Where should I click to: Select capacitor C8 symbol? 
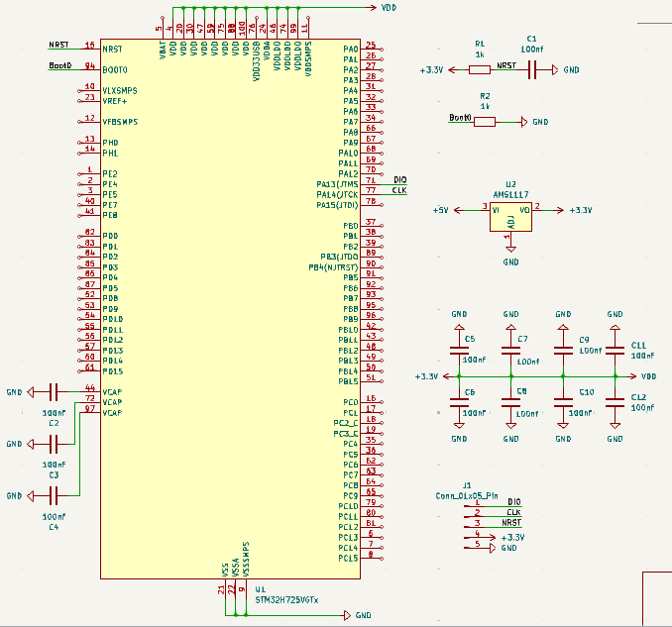point(510,402)
